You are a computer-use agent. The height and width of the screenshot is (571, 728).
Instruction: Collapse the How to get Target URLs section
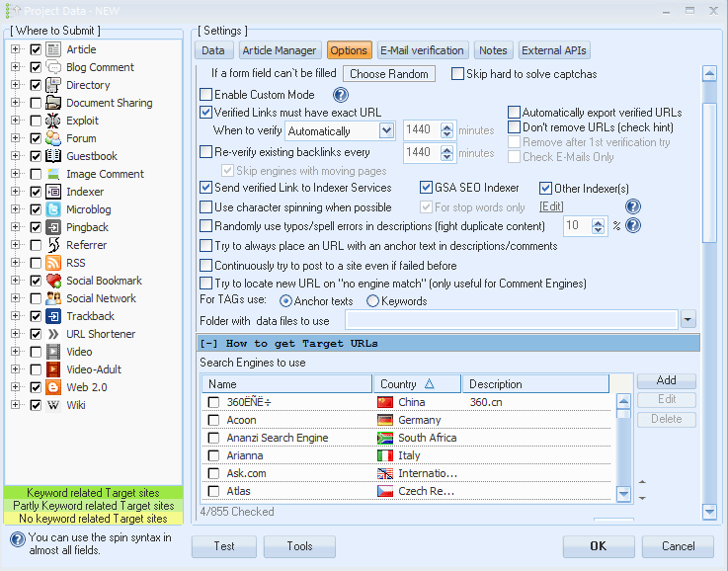click(208, 344)
